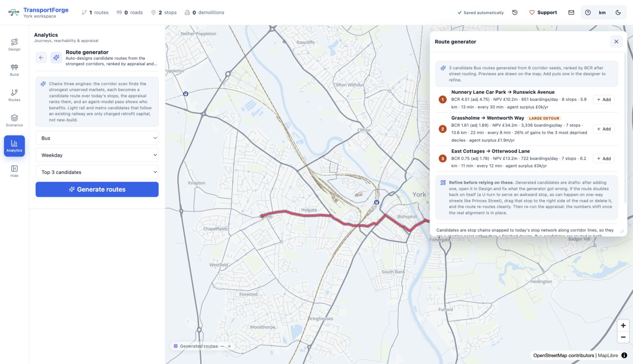Screen dimensions: 633x364
Task: Open the Build sidebar section
Action: coord(14,70)
